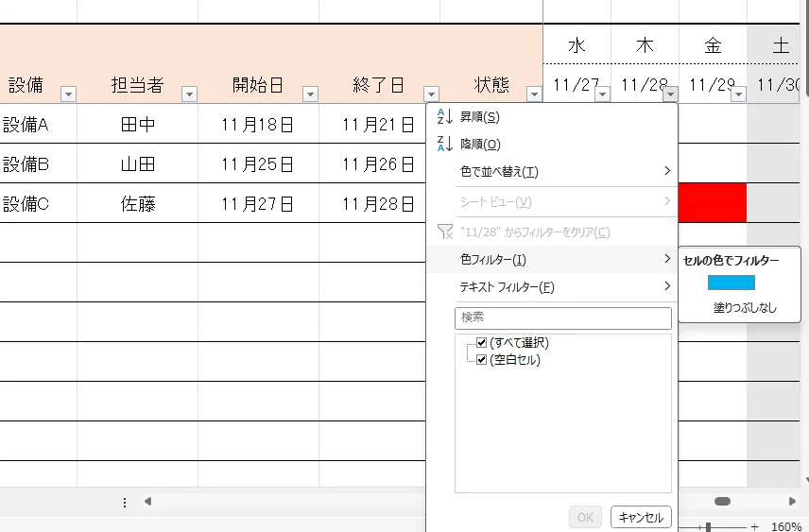The width and height of the screenshot is (809, 532).
Task: Select cell 田中
Action: [x=138, y=125]
